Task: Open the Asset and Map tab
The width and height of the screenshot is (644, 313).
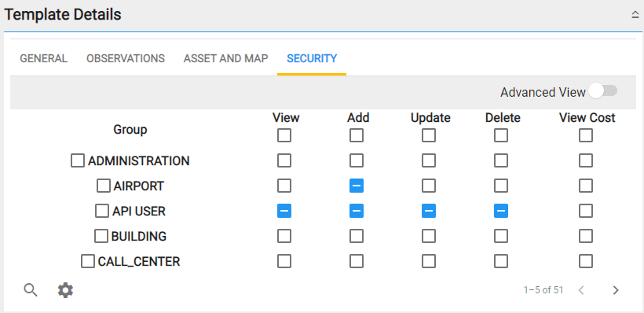Action: point(225,58)
